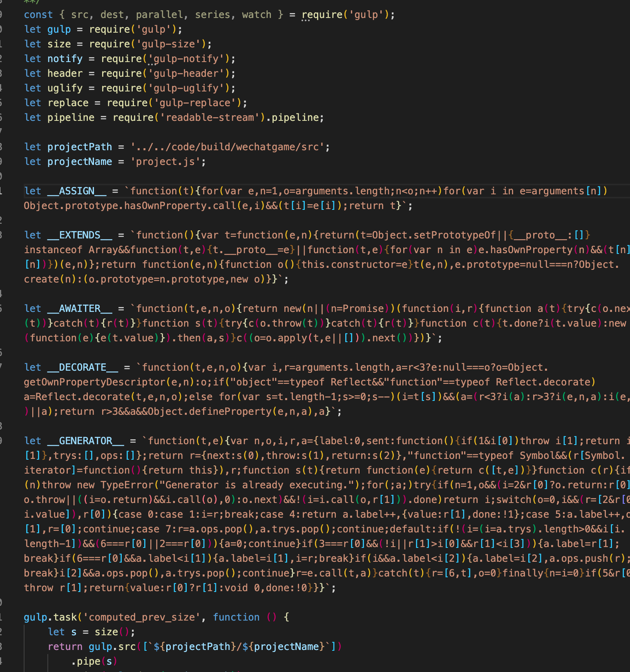Click 'throw r[1]' in the last GENERATOR line
This screenshot has height=672, width=630.
(53, 588)
